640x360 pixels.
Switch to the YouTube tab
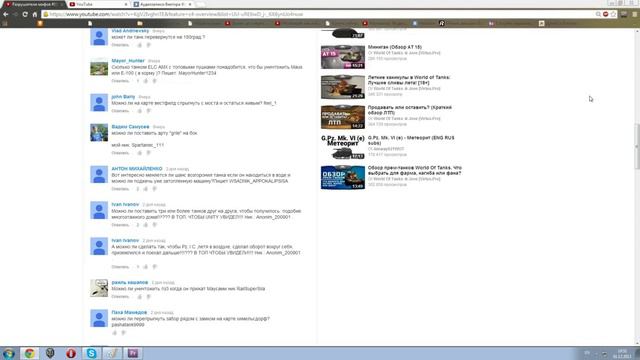tap(97, 4)
